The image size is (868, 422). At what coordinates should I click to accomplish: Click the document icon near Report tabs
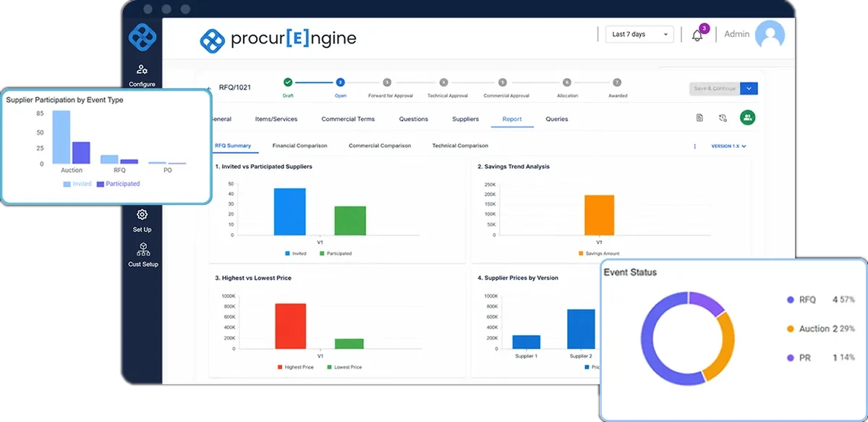click(x=699, y=118)
